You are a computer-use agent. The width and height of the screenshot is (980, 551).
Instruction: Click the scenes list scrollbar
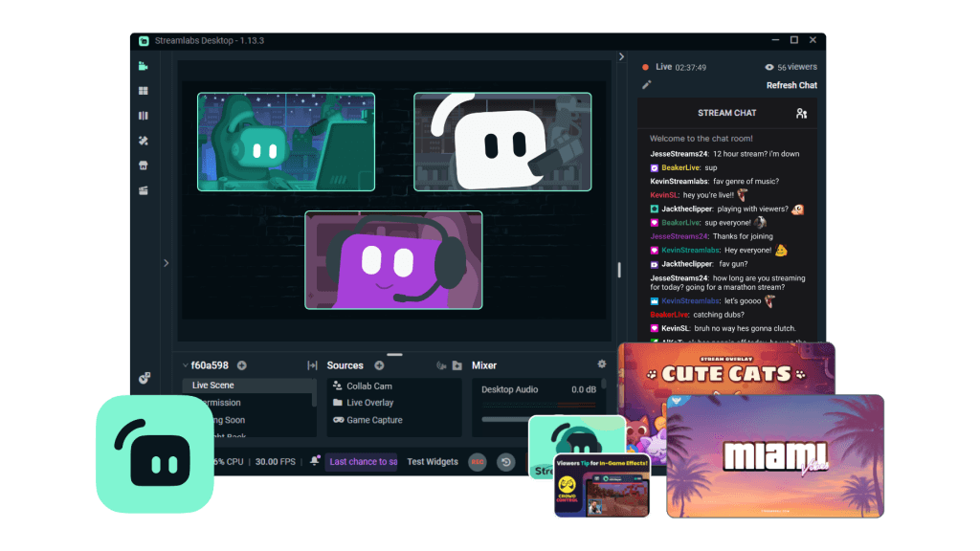click(314, 392)
